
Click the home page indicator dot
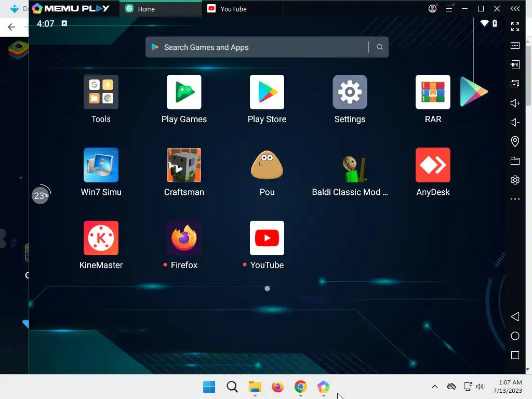click(268, 288)
